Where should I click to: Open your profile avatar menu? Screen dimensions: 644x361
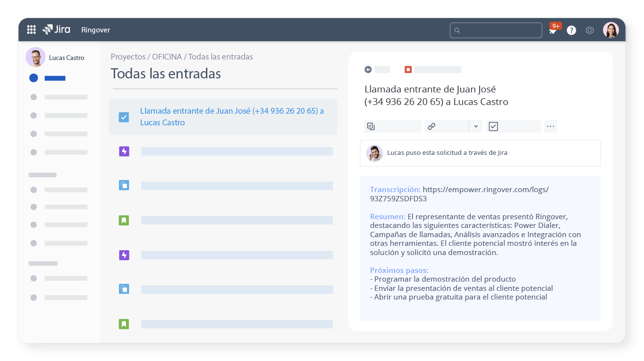coord(611,30)
